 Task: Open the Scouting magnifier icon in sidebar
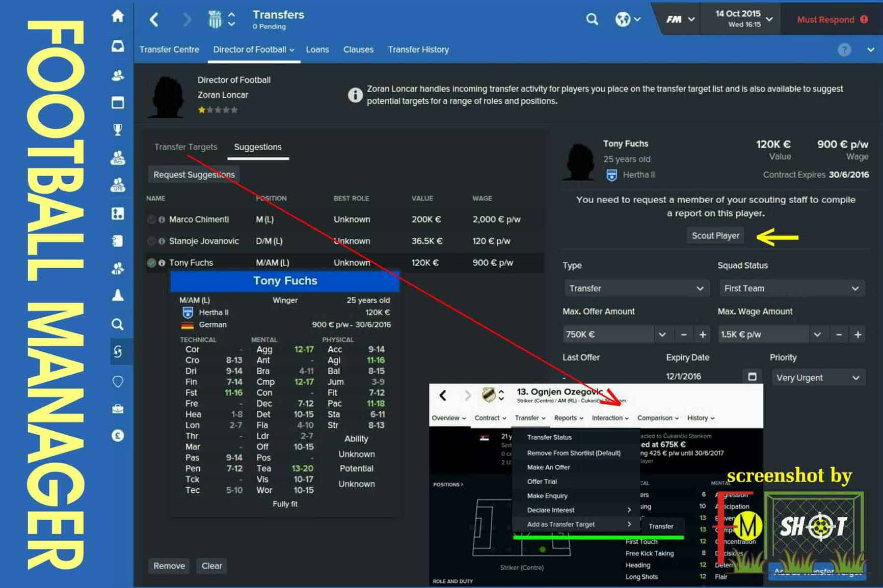(x=118, y=324)
